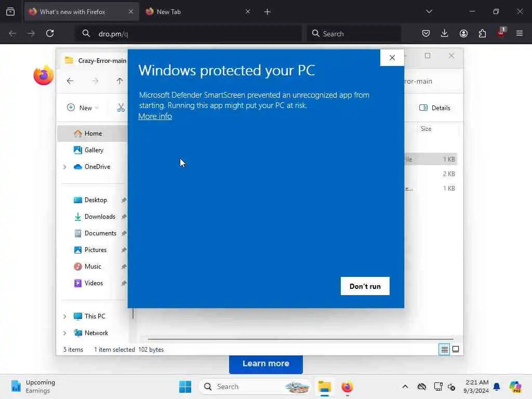The image size is (532, 399).
Task: Click the uBlock Origin extension icon
Action: tap(501, 33)
